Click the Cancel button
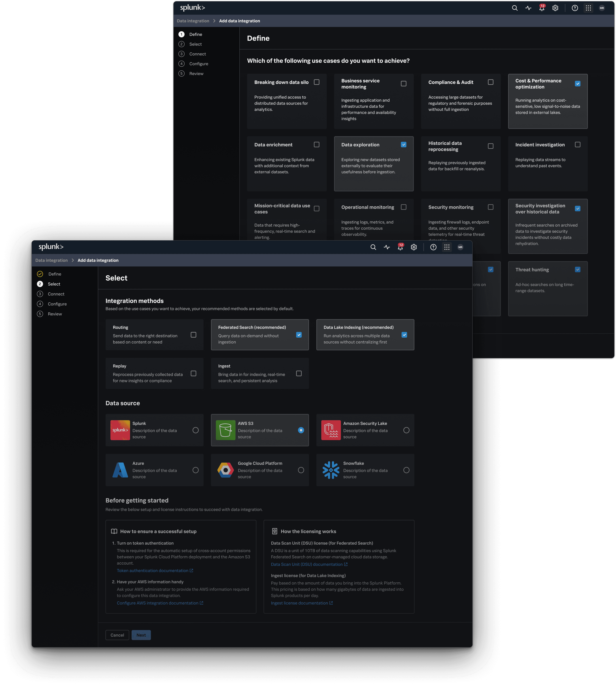This screenshot has height=687, width=616. click(117, 635)
